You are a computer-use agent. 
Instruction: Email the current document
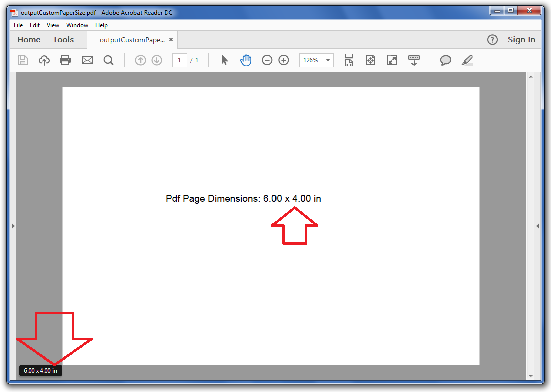point(87,60)
